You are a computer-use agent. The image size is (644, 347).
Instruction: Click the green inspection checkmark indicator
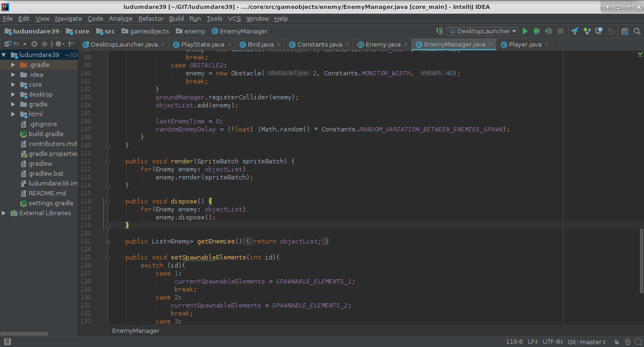640,54
